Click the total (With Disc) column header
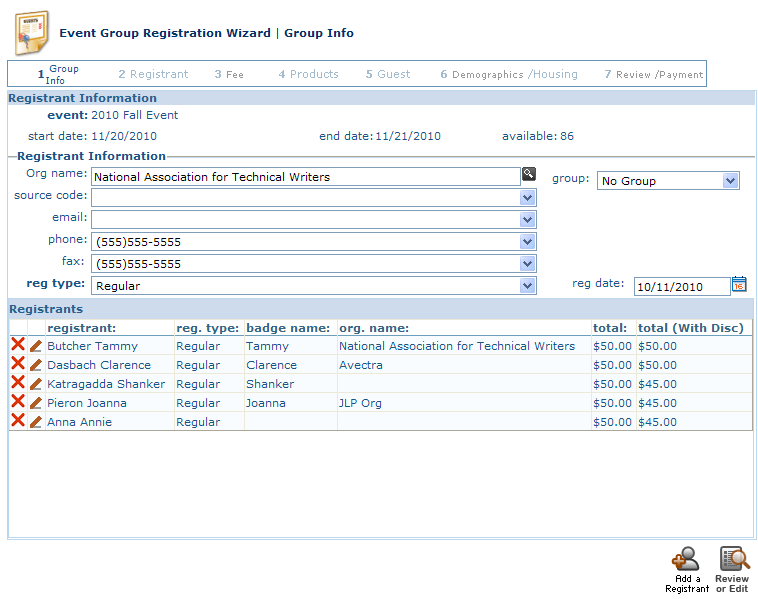Viewport: 758px width, 599px height. point(691,328)
